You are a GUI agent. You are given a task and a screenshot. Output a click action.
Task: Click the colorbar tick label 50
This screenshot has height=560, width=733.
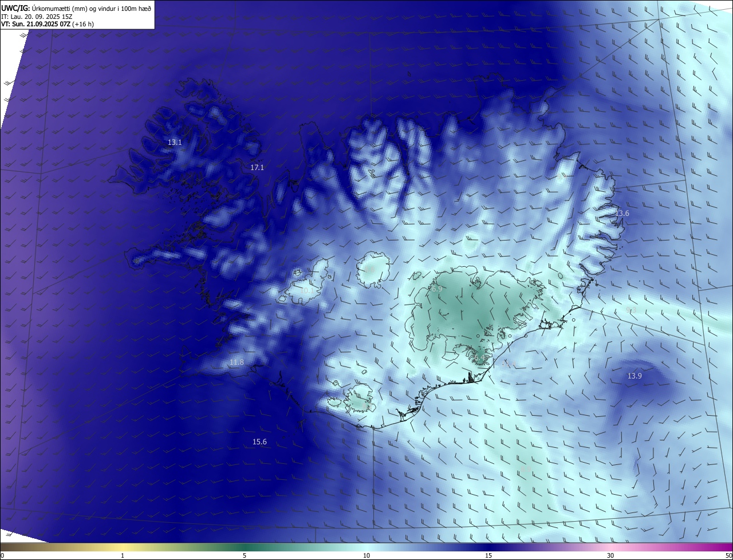tap(728, 556)
